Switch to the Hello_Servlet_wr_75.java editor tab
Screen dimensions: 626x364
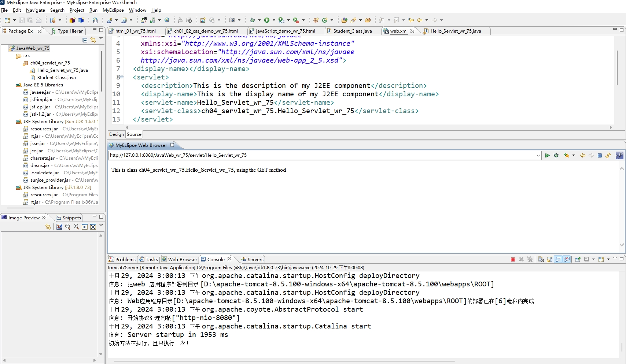[x=456, y=31]
